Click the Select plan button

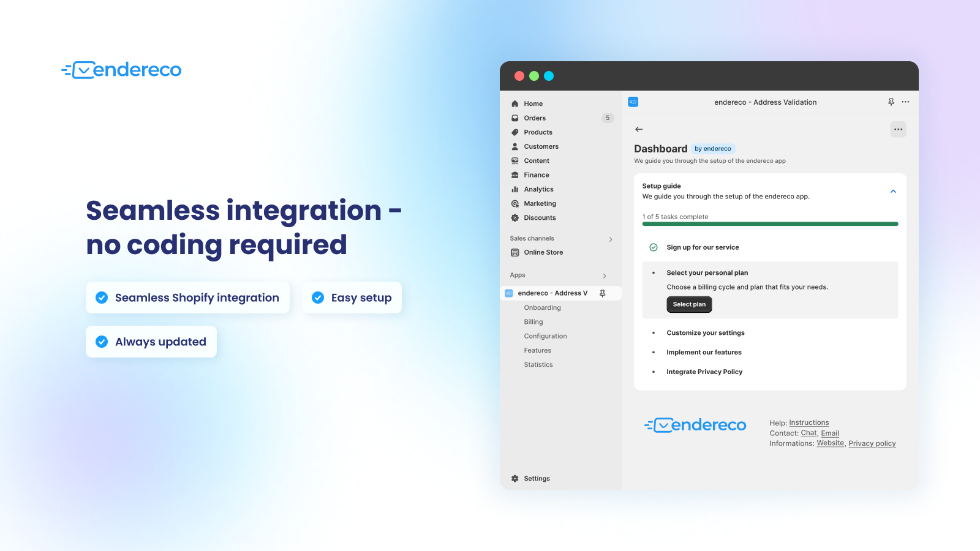click(689, 304)
